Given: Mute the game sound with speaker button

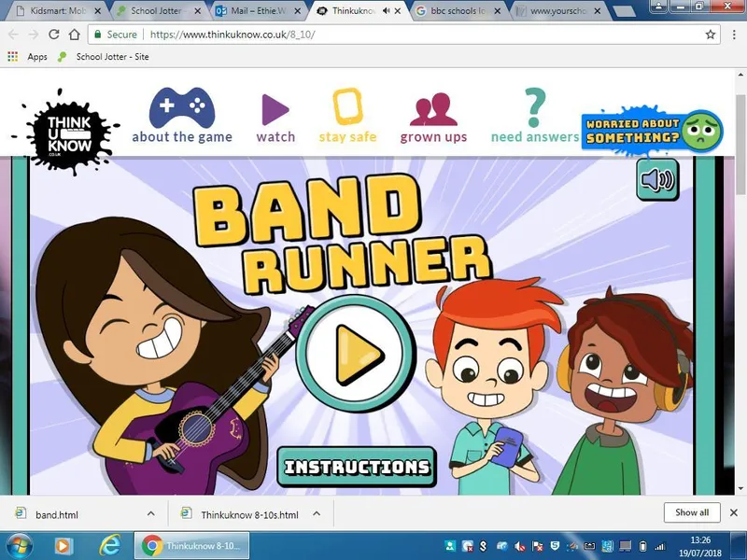Looking at the screenshot, I should pyautogui.click(x=657, y=179).
